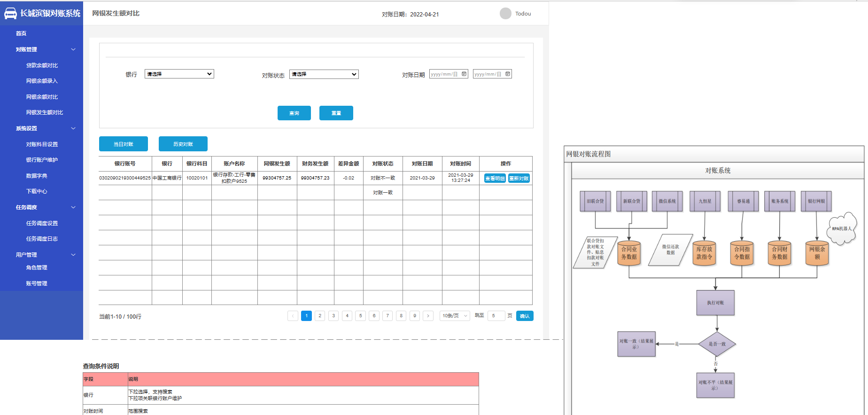868x415 pixels.
Task: Click the RPA机器人 cloud in the flowchart
Action: [841, 228]
